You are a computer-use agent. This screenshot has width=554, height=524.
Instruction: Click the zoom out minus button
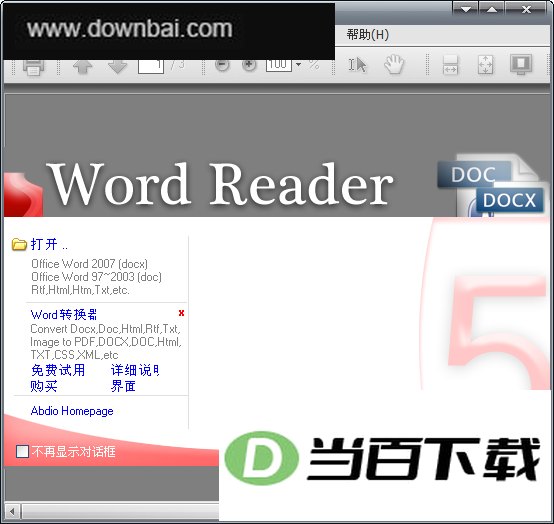coord(222,65)
